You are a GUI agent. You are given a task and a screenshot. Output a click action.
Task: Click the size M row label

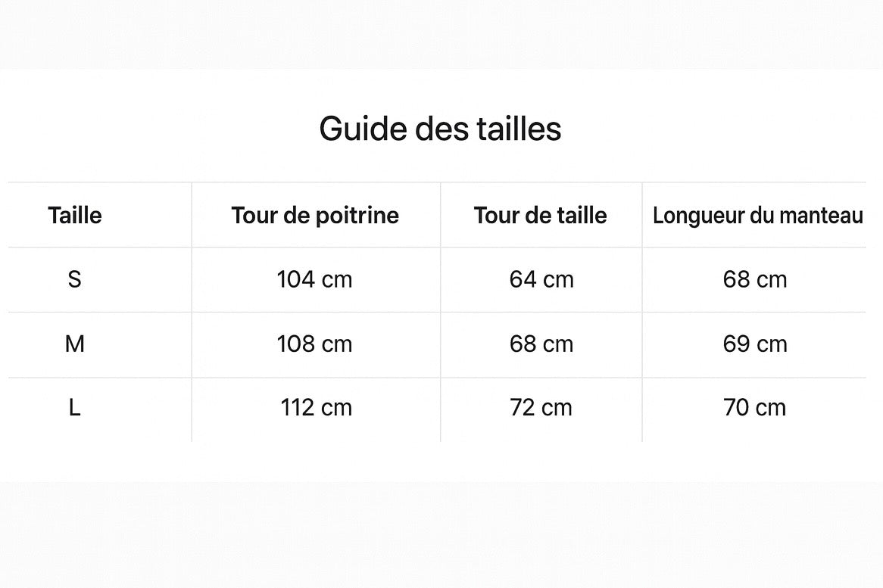point(75,344)
